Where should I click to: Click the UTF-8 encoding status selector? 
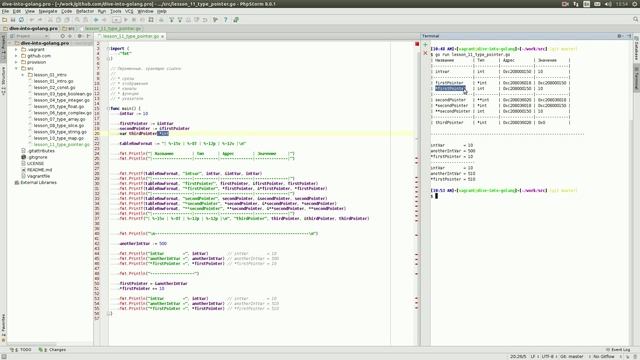click(547, 356)
